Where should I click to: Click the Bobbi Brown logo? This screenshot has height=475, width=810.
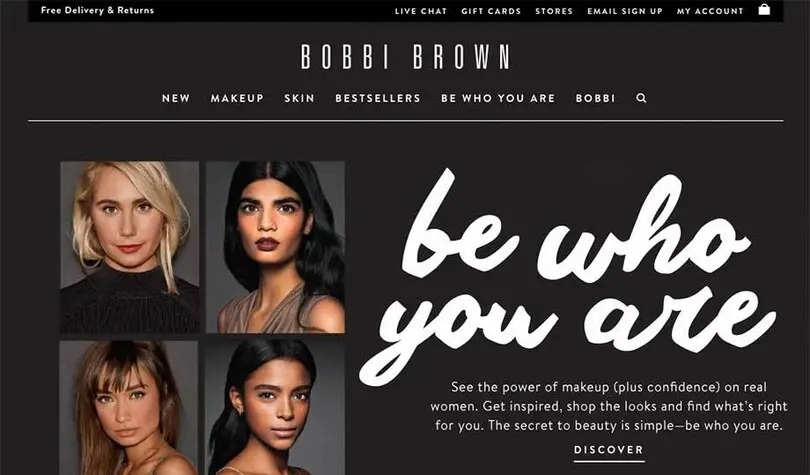406,57
